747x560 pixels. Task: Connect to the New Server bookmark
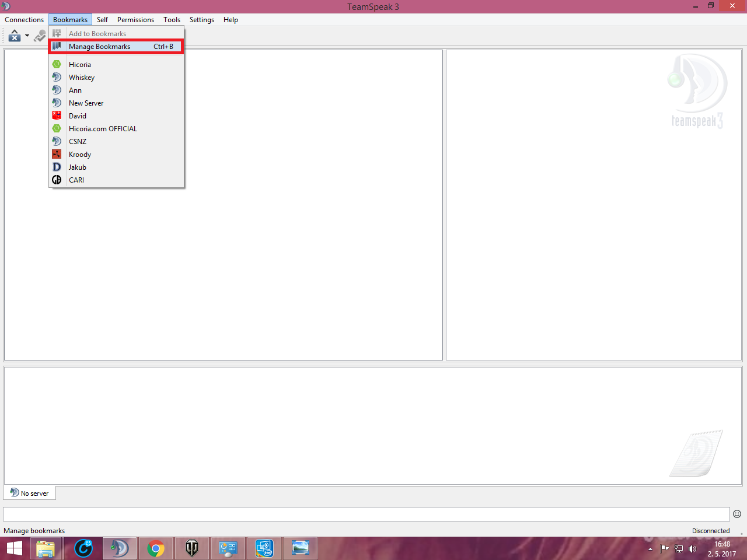click(117, 103)
